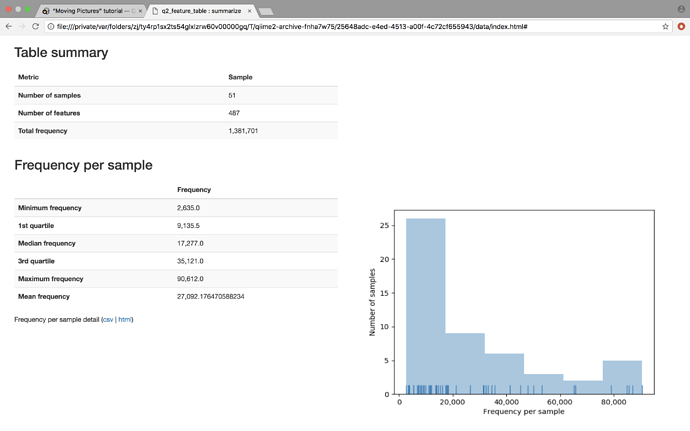Click the file URL in the address bar
The width and height of the screenshot is (690, 431).
(x=290, y=27)
